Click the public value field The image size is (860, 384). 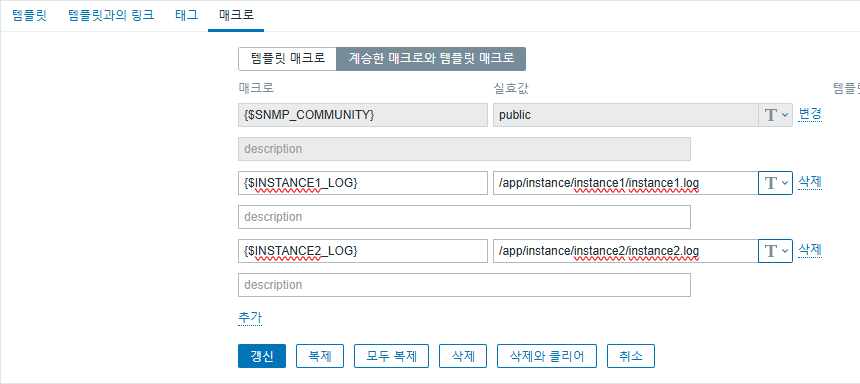(x=625, y=115)
